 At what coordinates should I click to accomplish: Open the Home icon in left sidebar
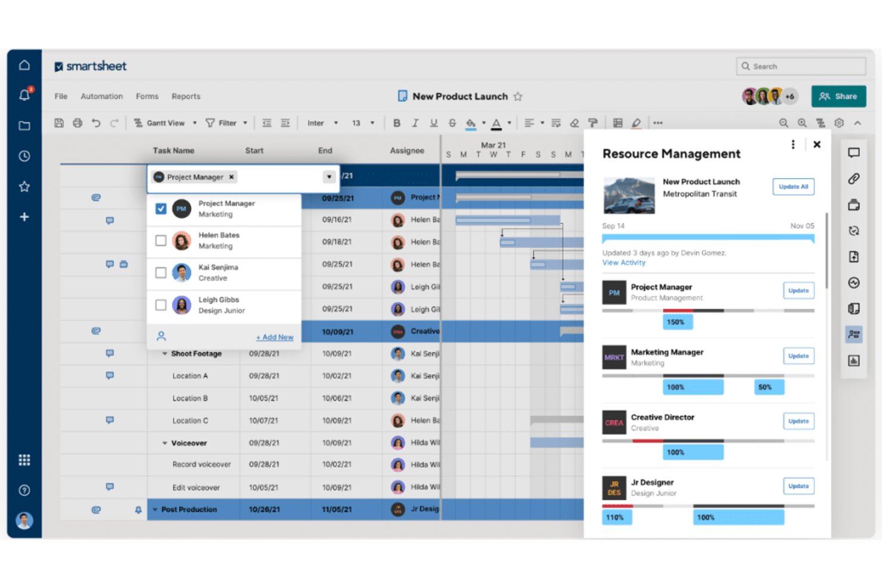pyautogui.click(x=24, y=65)
